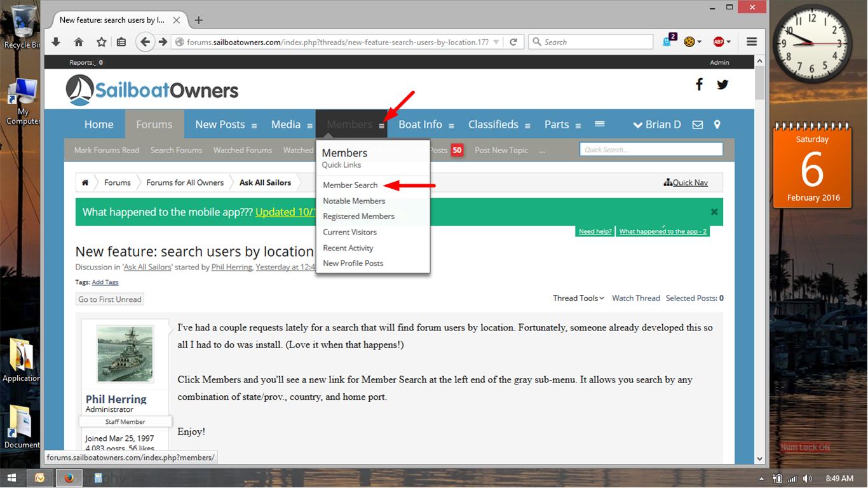The width and height of the screenshot is (868, 488).
Task: Click the Facebook icon in header
Action: pyautogui.click(x=699, y=85)
